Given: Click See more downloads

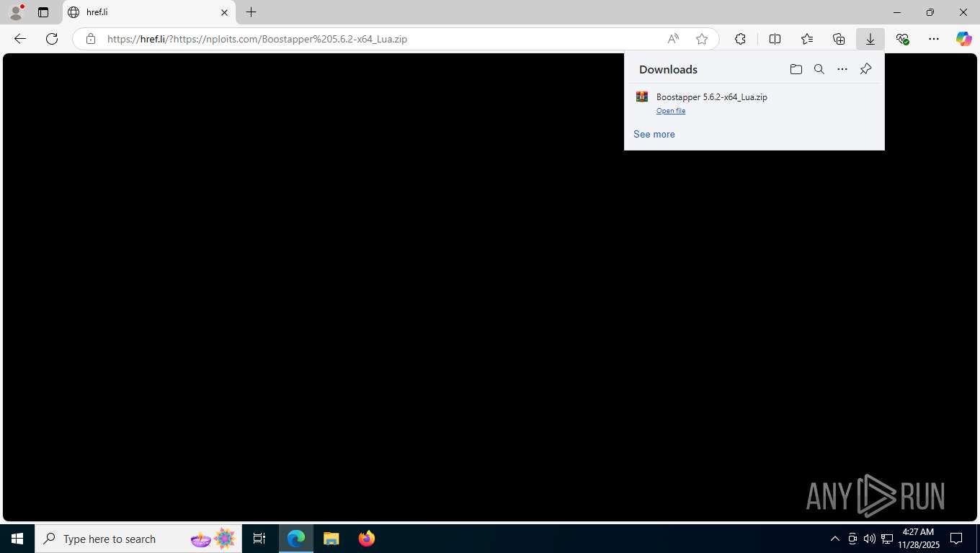Looking at the screenshot, I should [x=654, y=134].
